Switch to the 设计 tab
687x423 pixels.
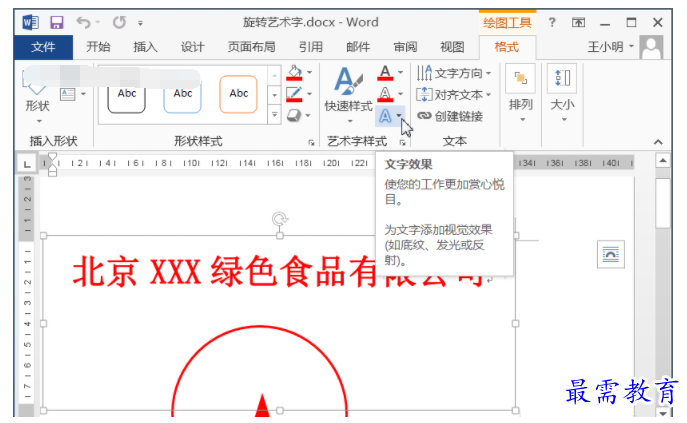coord(193,47)
